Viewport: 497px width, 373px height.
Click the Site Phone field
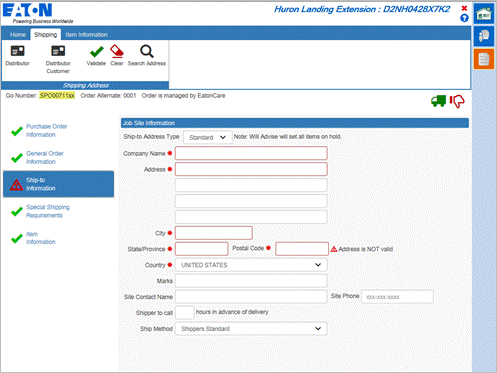coord(397,297)
